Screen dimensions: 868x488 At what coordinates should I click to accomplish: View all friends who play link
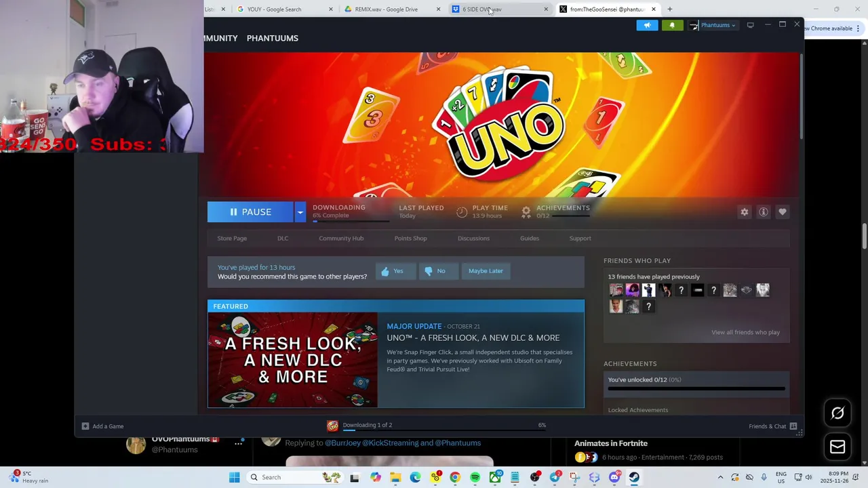tap(745, 332)
